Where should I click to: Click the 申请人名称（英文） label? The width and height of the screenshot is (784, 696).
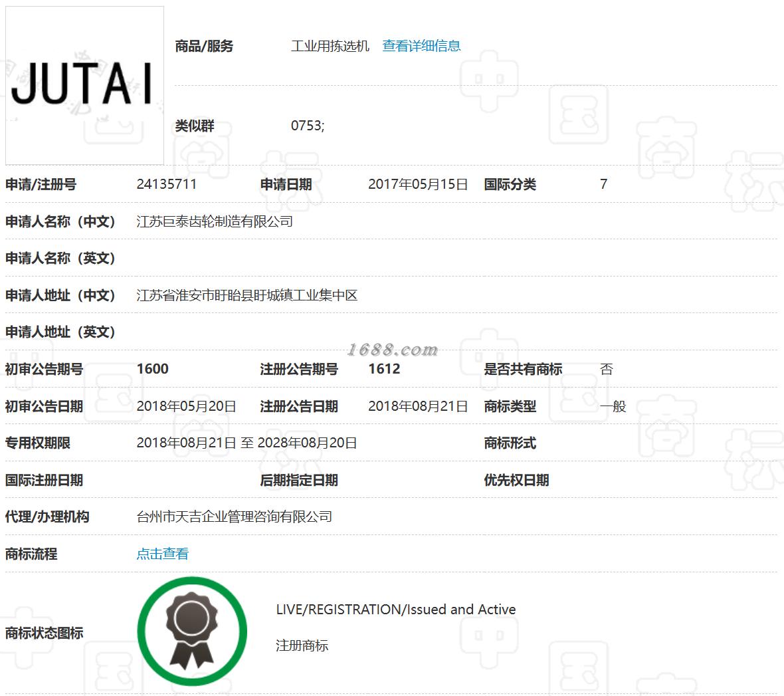click(x=60, y=258)
